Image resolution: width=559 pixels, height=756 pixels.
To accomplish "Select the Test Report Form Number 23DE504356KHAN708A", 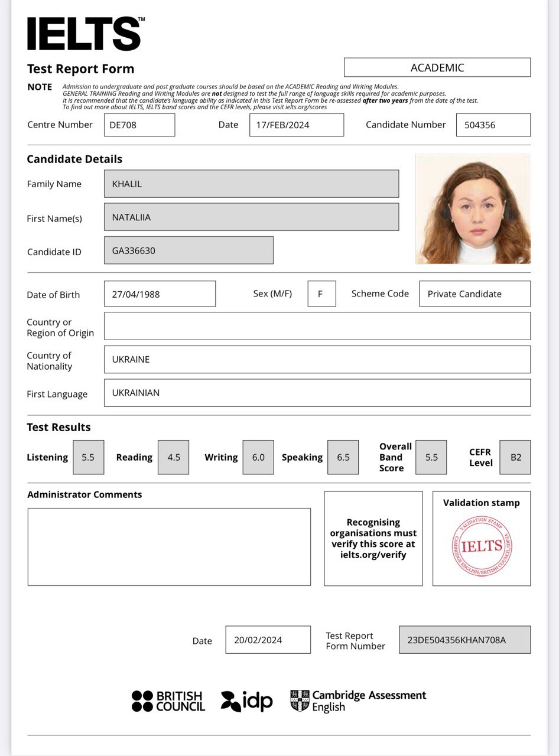I will (465, 640).
